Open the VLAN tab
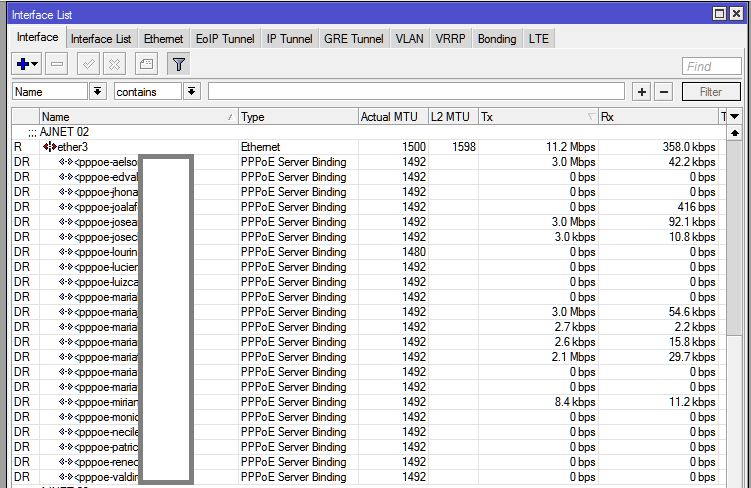 coord(410,39)
